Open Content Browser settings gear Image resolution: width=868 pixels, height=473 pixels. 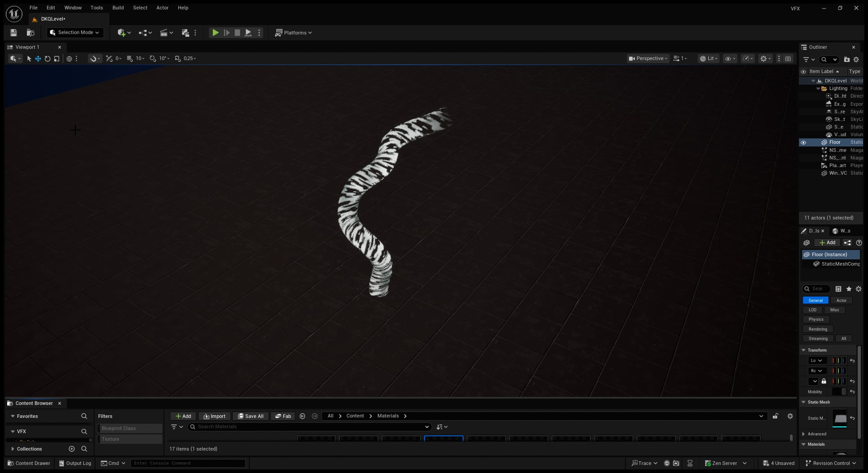click(790, 416)
